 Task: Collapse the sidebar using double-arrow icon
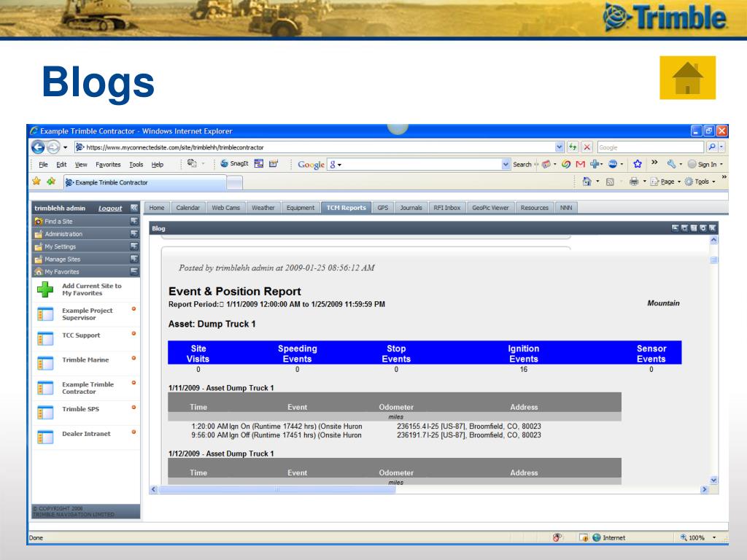(134, 208)
